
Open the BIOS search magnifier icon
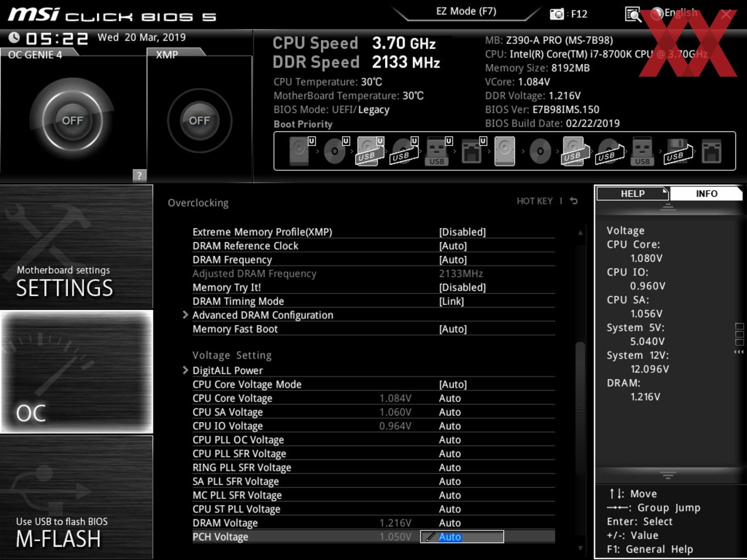pos(633,14)
